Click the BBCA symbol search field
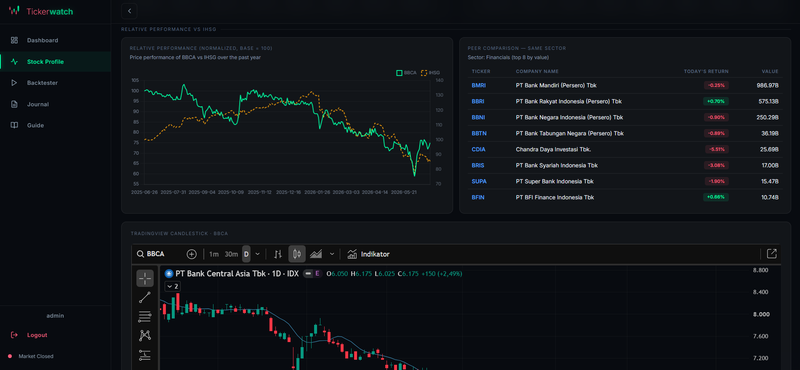 pos(156,254)
